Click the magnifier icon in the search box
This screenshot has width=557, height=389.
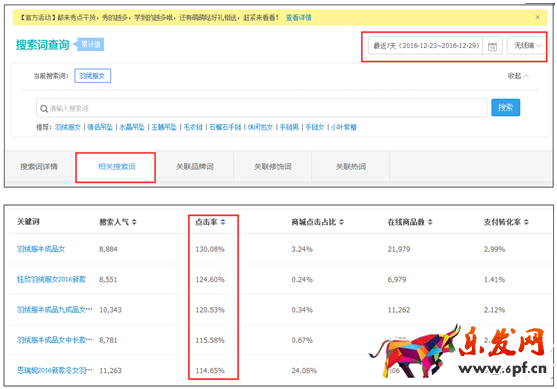[x=44, y=108]
